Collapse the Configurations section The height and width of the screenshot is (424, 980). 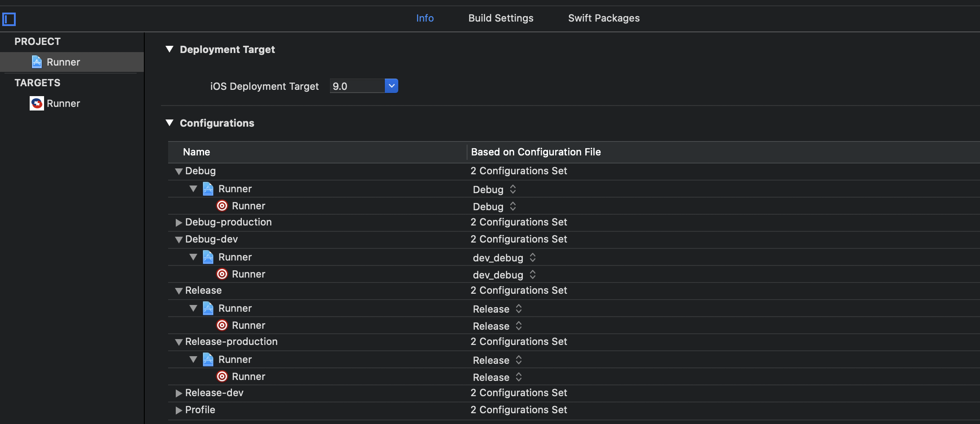tap(169, 123)
